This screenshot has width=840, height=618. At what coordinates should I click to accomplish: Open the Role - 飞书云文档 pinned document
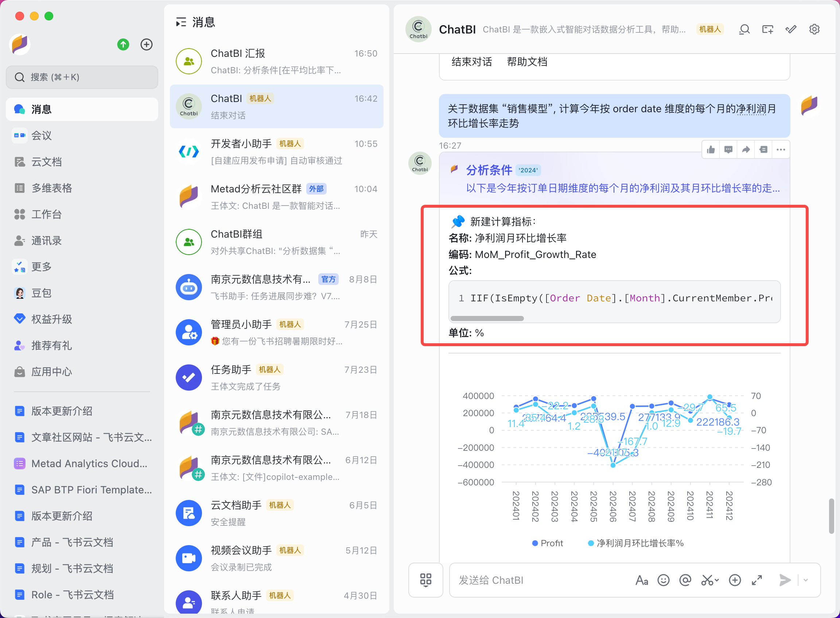82,594
